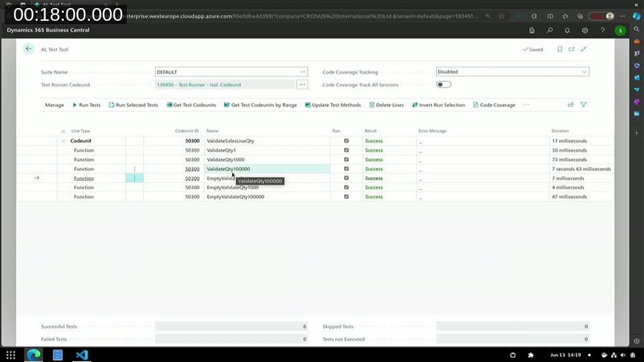Image resolution: width=644 pixels, height=362 pixels.
Task: Edit the Suite Name field DEFAULT
Action: tap(226, 72)
